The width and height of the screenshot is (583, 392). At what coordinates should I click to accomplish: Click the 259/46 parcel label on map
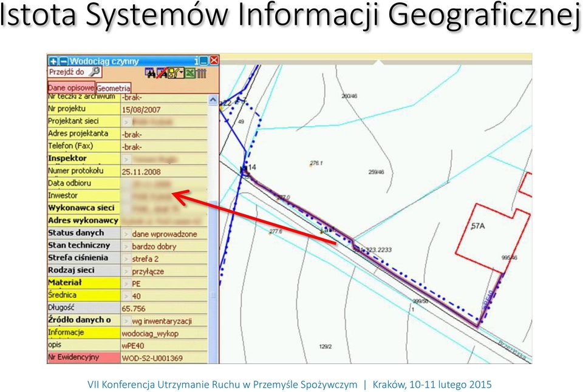tap(377, 172)
